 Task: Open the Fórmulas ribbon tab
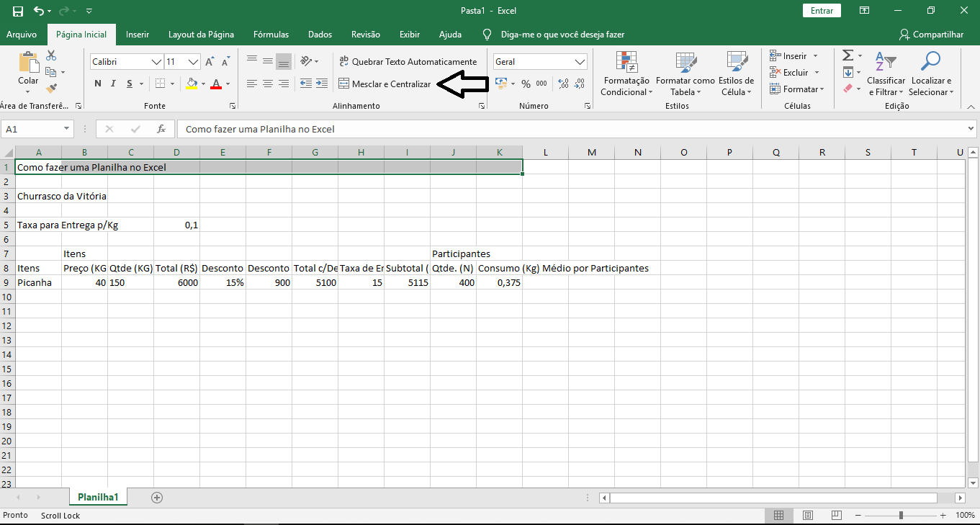271,34
